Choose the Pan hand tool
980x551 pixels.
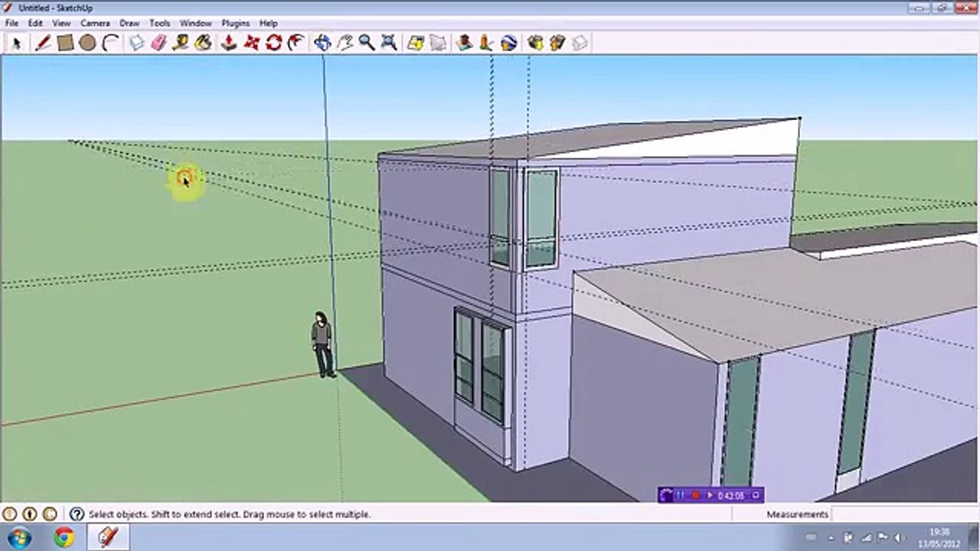[x=345, y=43]
